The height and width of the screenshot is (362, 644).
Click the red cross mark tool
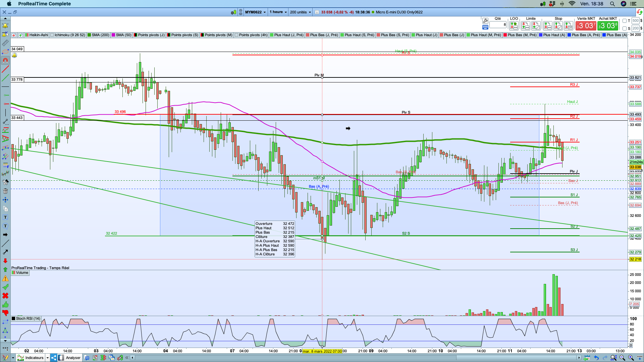click(x=5, y=296)
